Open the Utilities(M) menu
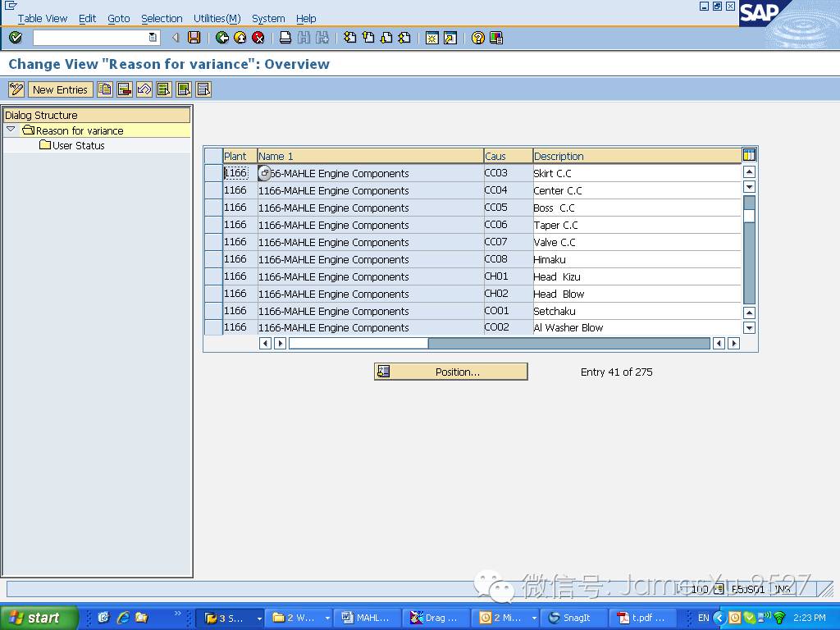 [x=217, y=18]
